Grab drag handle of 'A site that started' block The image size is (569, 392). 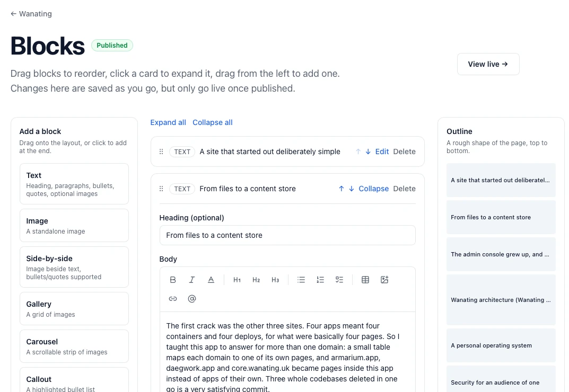[x=161, y=152]
